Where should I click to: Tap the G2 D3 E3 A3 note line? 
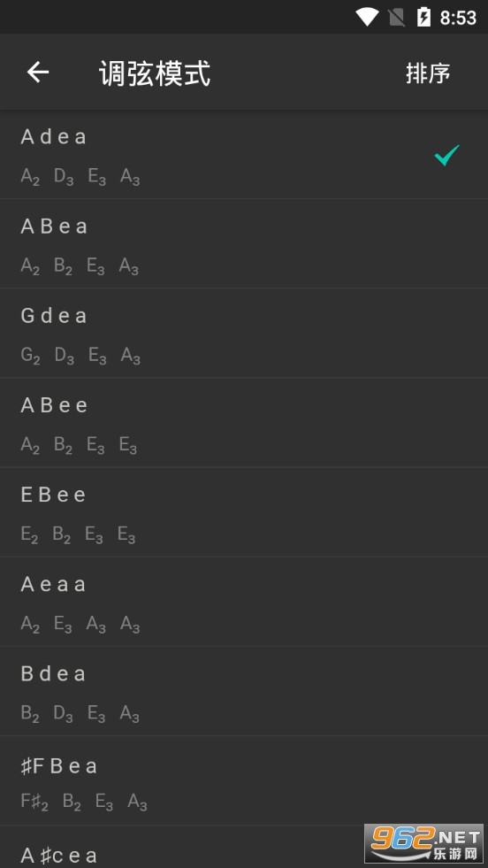point(80,356)
